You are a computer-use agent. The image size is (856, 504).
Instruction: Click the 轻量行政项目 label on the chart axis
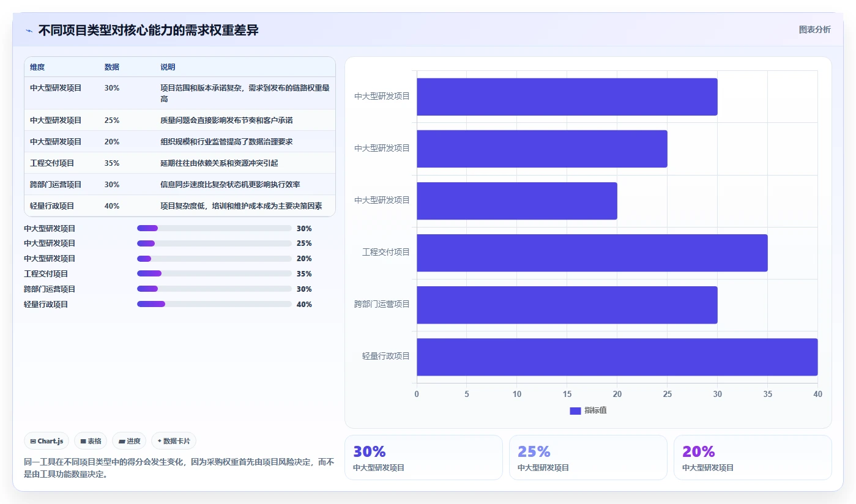point(385,356)
